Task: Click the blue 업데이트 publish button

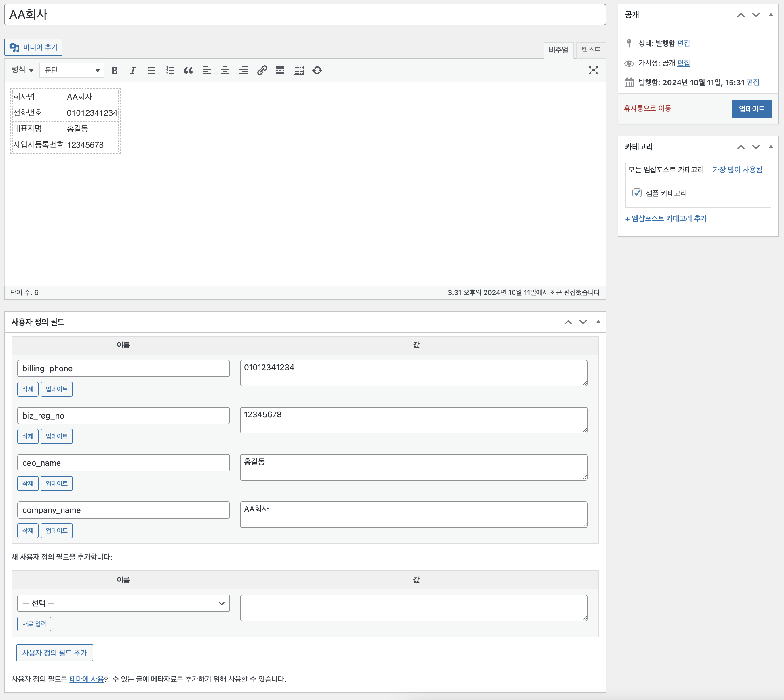Action: [752, 109]
